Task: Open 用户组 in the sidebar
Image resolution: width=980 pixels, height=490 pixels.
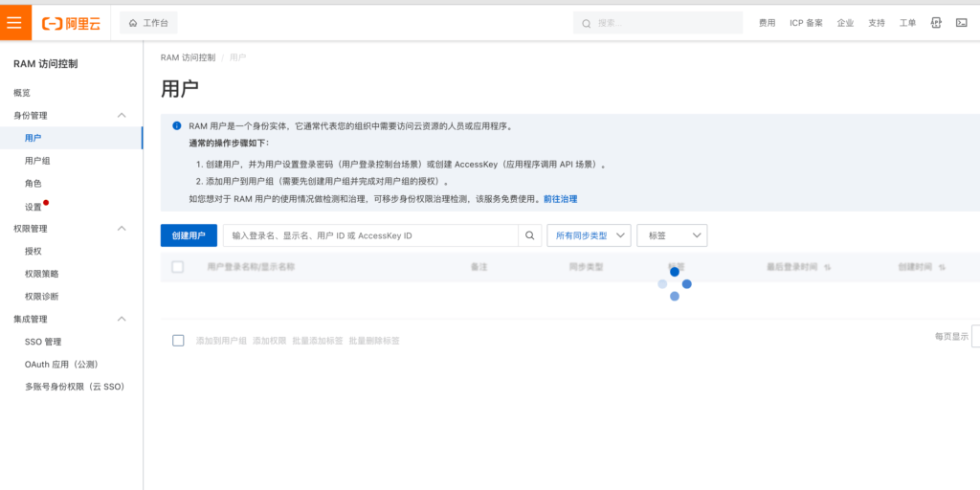Action: click(x=37, y=161)
